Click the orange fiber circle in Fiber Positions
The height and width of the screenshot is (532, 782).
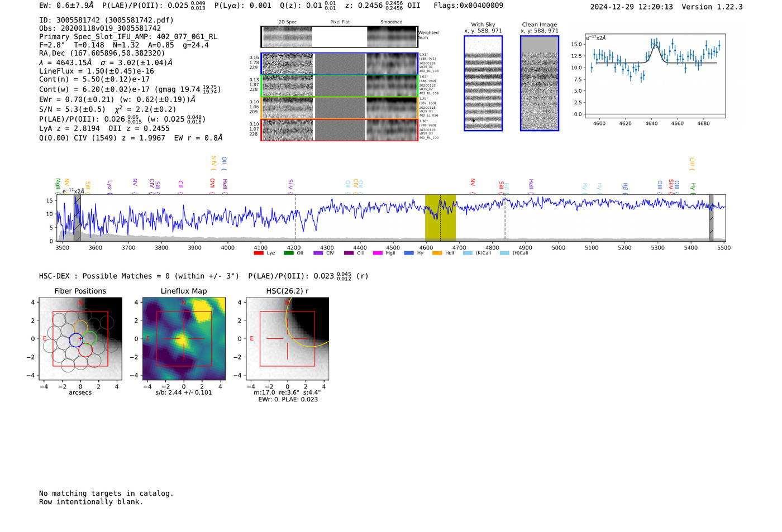80,327
